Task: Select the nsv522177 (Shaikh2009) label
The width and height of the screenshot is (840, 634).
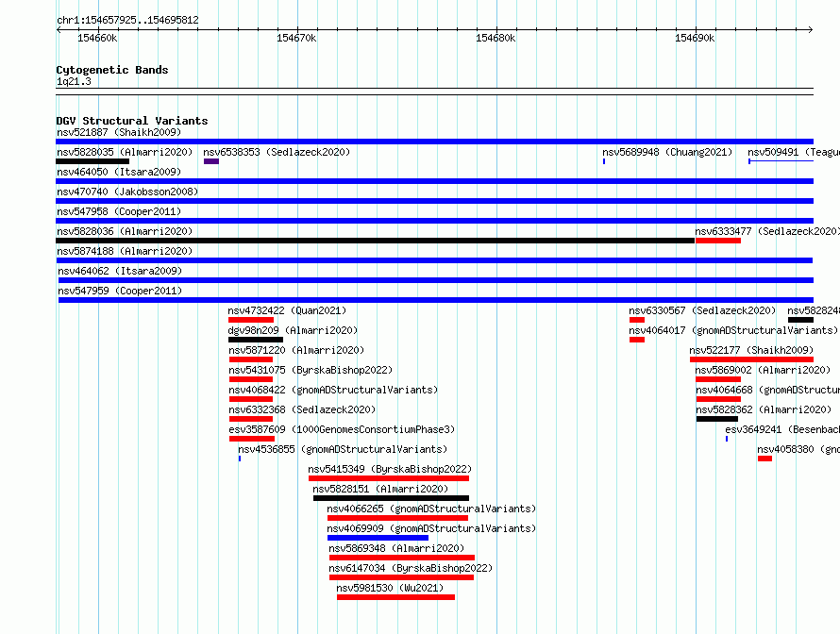Action: coord(751,350)
